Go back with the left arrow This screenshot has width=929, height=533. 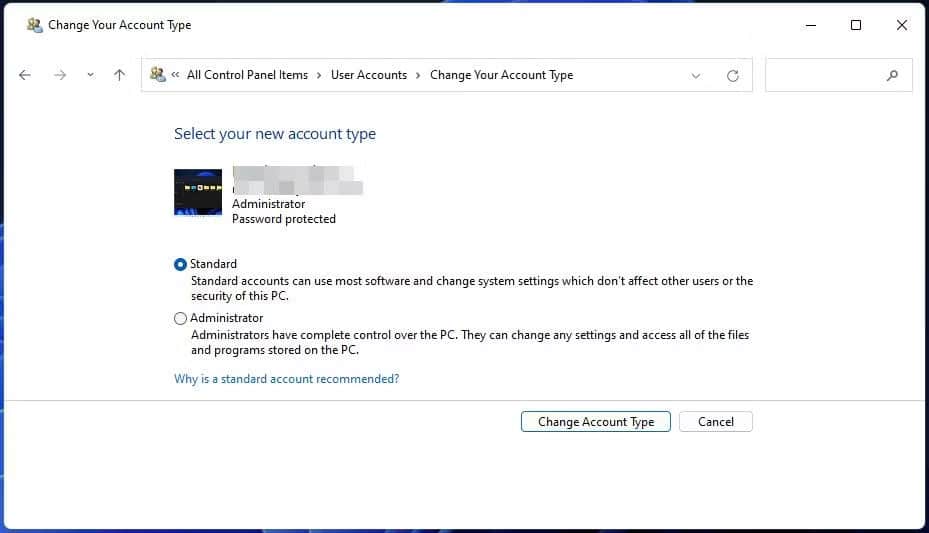coord(25,75)
